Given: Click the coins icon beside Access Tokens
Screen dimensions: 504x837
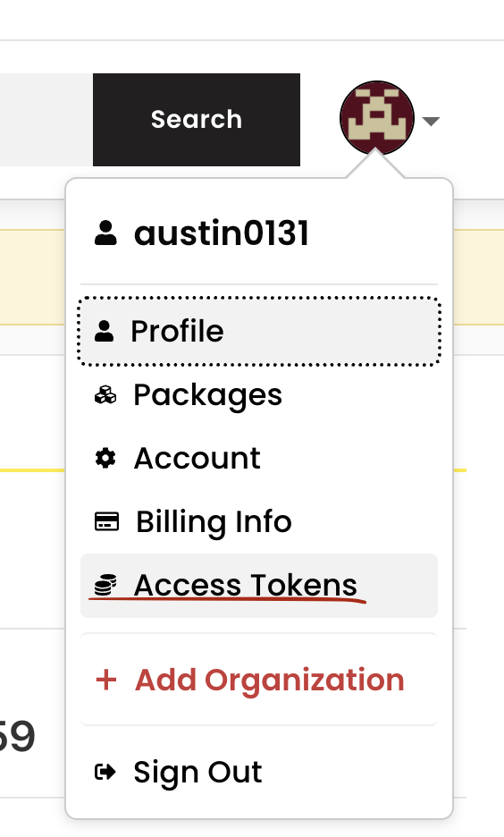Looking at the screenshot, I should click(105, 585).
